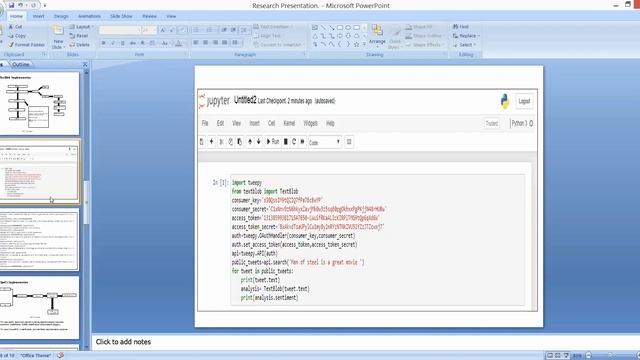Activate the Format Painter
This screenshot has height=360, width=640.
coord(27,44)
